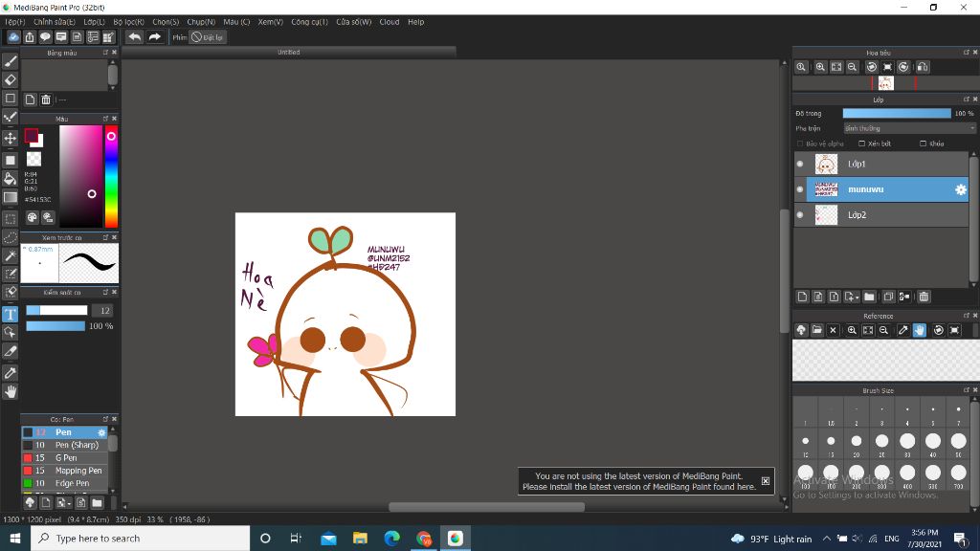This screenshot has height=551, width=980.
Task: Click the cloud save icon in toolbar
Action: [13, 37]
